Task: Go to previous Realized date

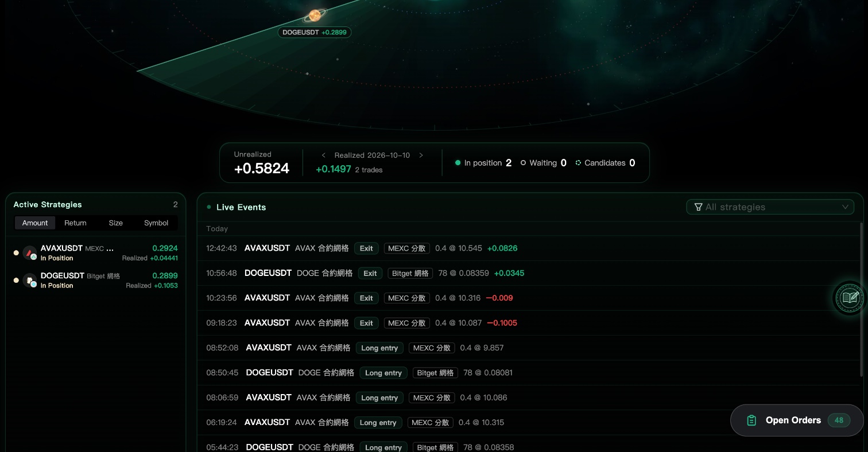Action: click(x=324, y=155)
